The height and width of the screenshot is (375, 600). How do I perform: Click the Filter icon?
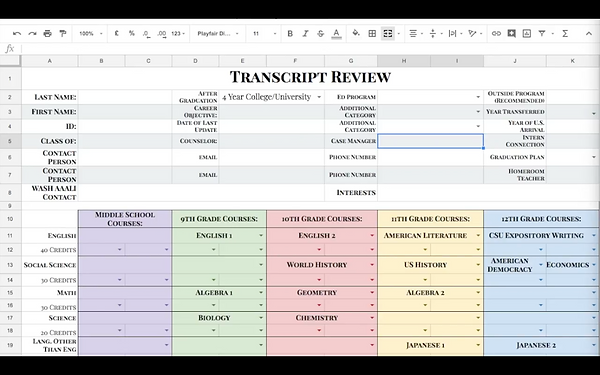point(542,34)
